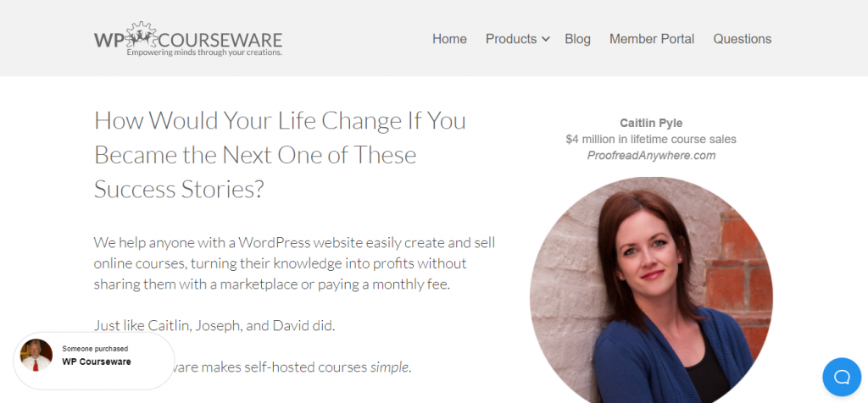Click the 'Empowering minds through your creations' tagline
868x403 pixels.
204,53
